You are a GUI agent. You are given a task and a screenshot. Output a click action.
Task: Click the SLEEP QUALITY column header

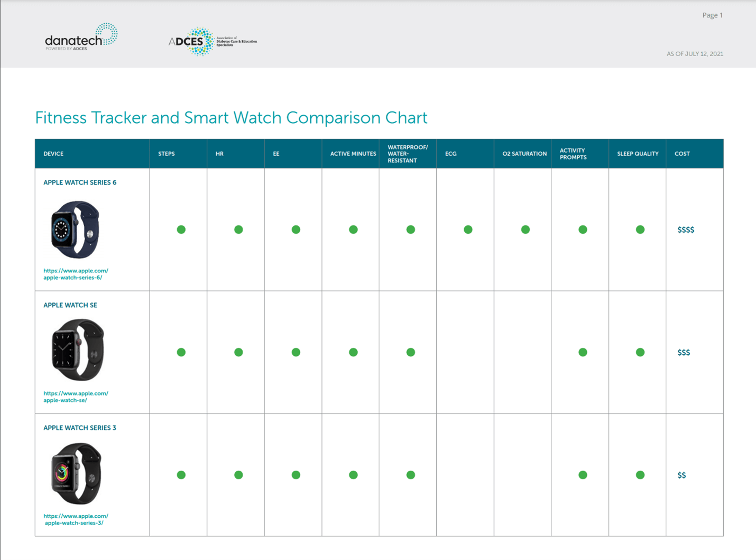click(638, 154)
